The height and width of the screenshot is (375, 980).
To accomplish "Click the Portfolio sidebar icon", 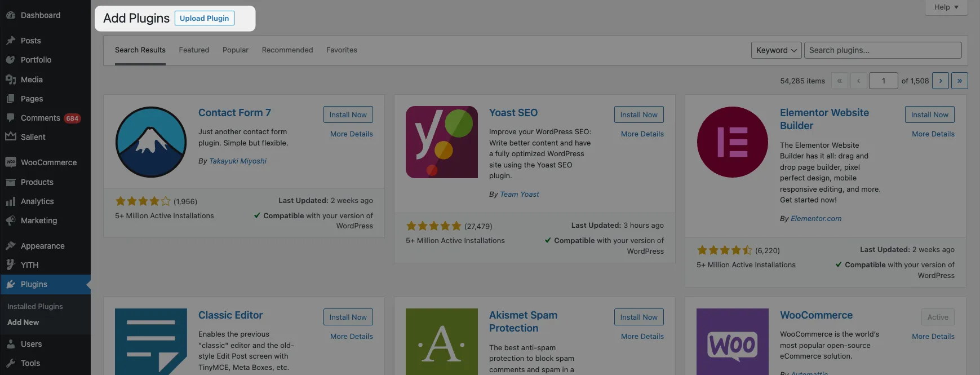I will (11, 60).
